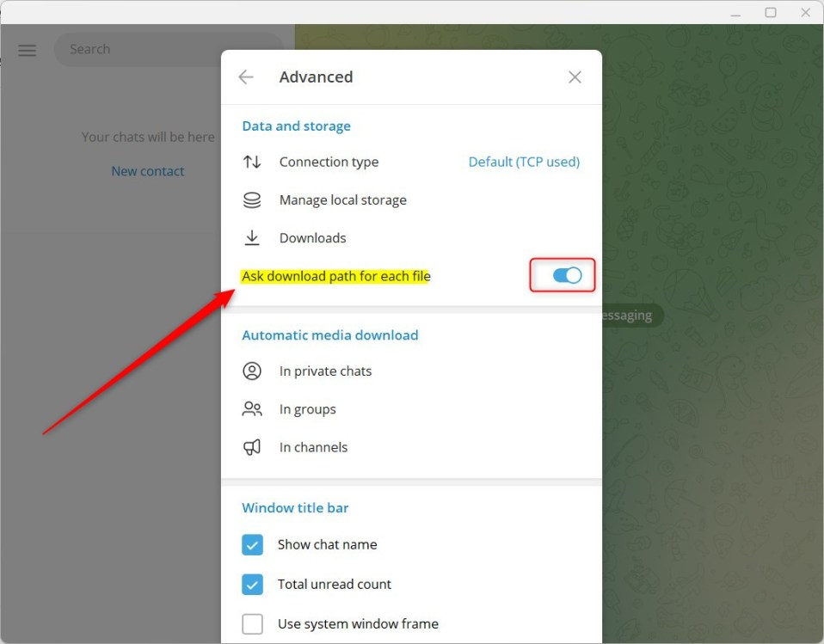Click the connection type arrows icon
The width and height of the screenshot is (824, 644).
(252, 162)
